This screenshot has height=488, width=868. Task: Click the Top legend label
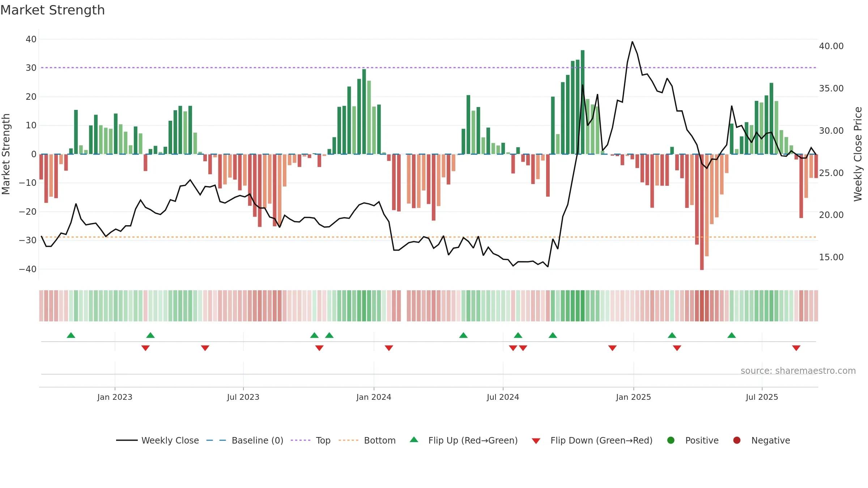(323, 440)
